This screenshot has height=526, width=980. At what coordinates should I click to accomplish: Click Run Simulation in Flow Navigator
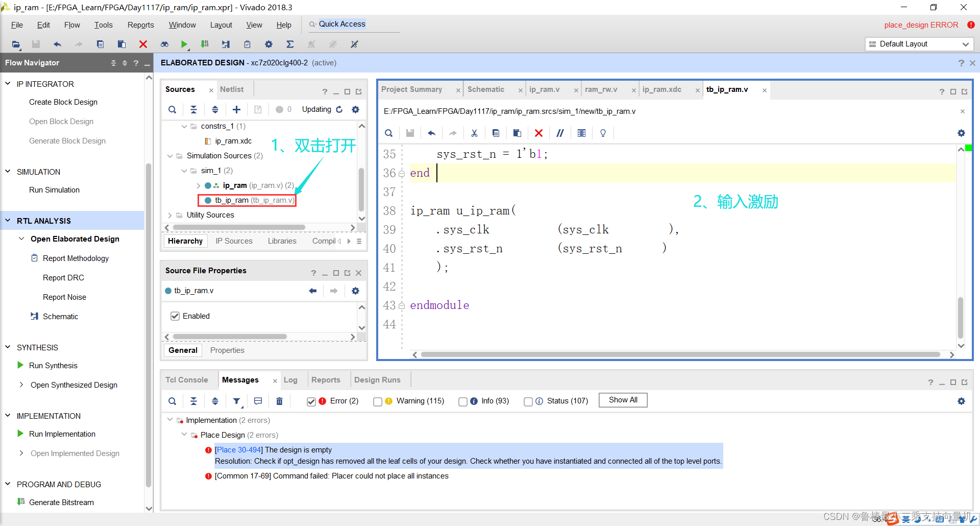[54, 190]
